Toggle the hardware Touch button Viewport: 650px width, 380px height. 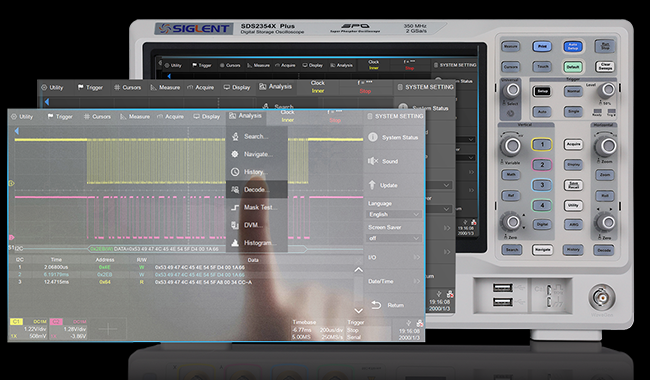tap(543, 67)
